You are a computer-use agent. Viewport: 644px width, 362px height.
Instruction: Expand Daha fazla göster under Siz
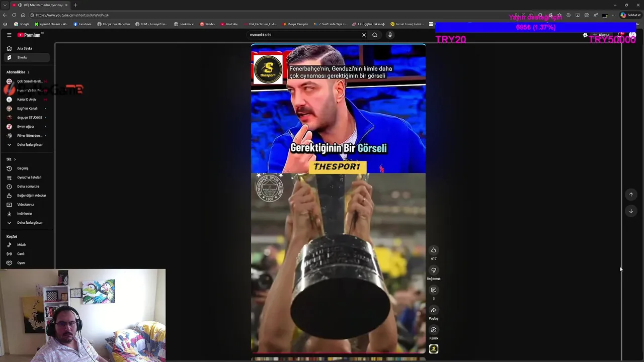[x=28, y=223]
